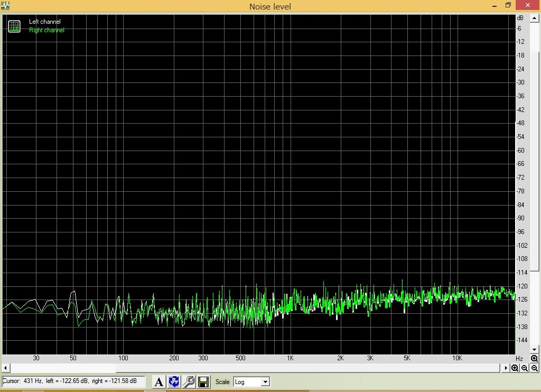Toggle the Right channel legend entry
Screen dimensions: 541x392
(46, 30)
